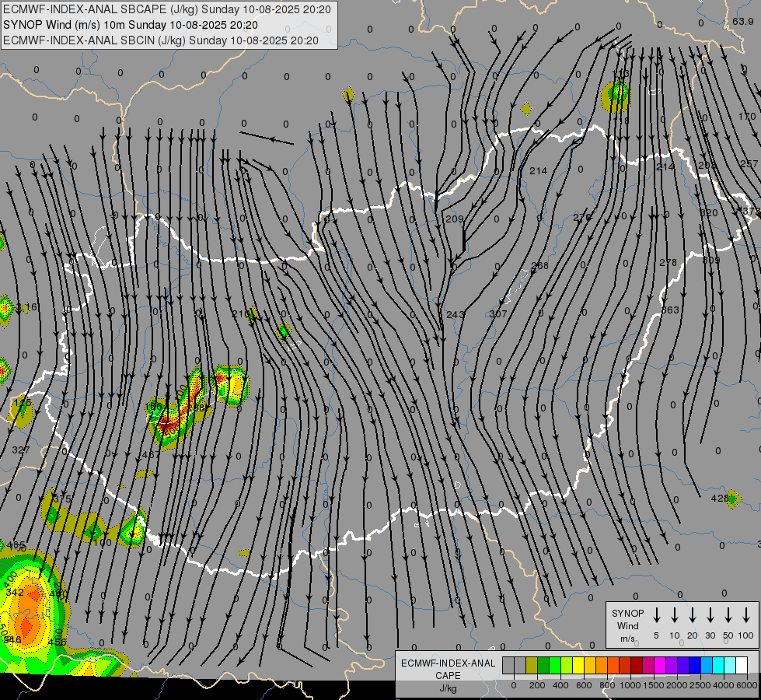Click the CAPE blob labeled 113 in north
Viewport: 761px width, 700px height.
click(x=616, y=95)
